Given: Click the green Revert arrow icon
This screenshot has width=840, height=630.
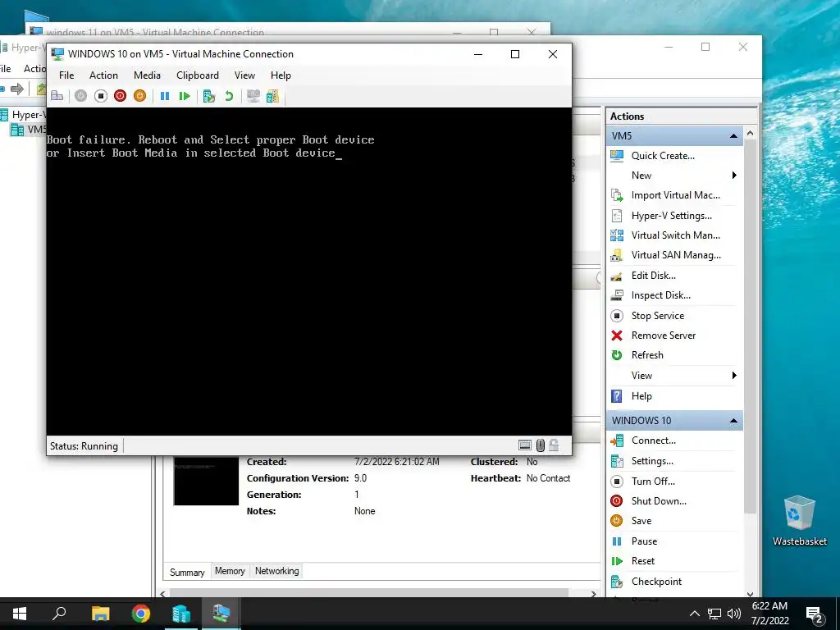Looking at the screenshot, I should point(229,96).
